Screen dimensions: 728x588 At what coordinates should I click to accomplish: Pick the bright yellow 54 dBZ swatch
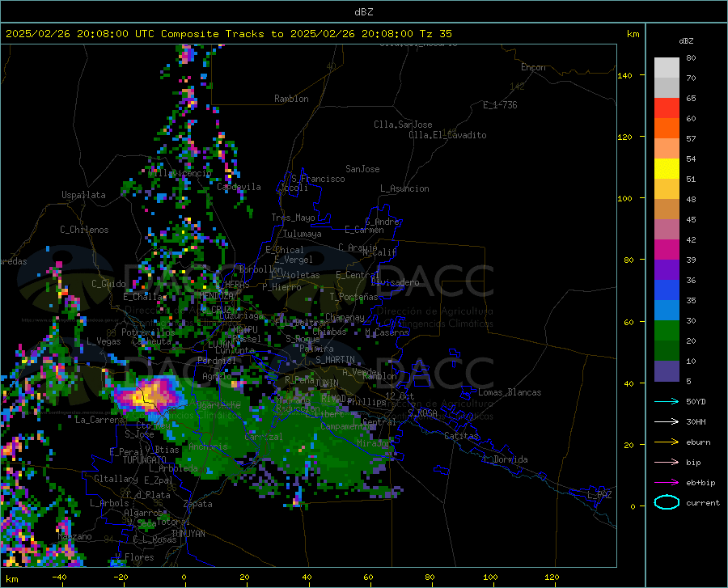tap(667, 169)
